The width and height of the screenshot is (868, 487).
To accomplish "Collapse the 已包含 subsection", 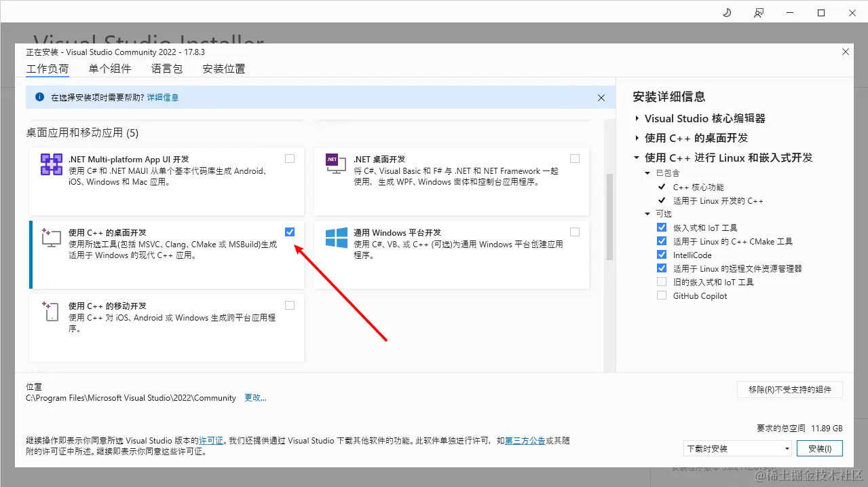I will coord(648,173).
